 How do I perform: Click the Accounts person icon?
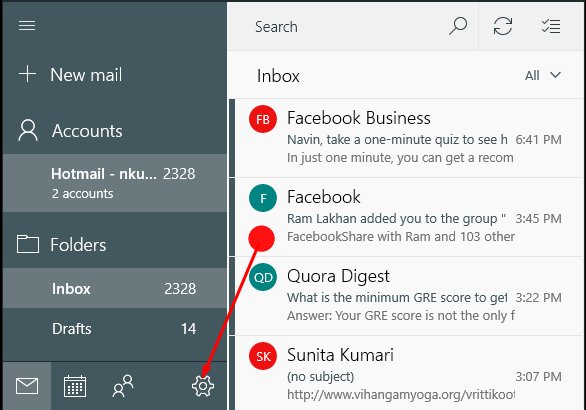(x=28, y=130)
